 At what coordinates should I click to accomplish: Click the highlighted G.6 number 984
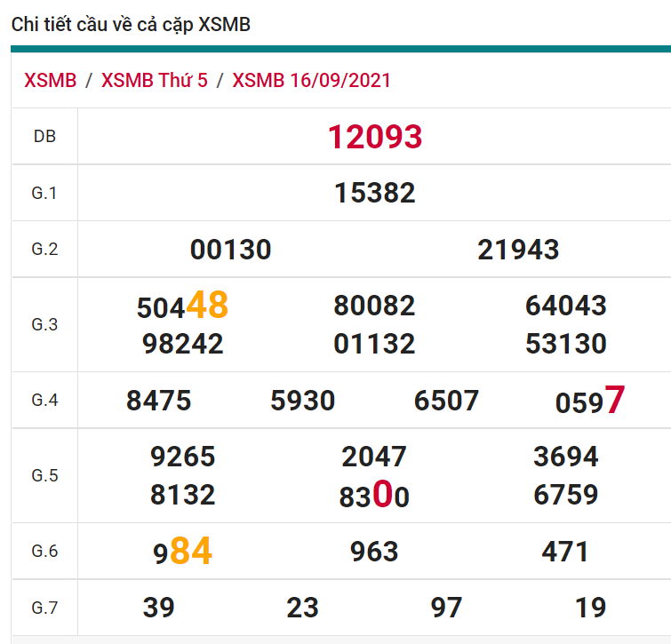tap(183, 553)
